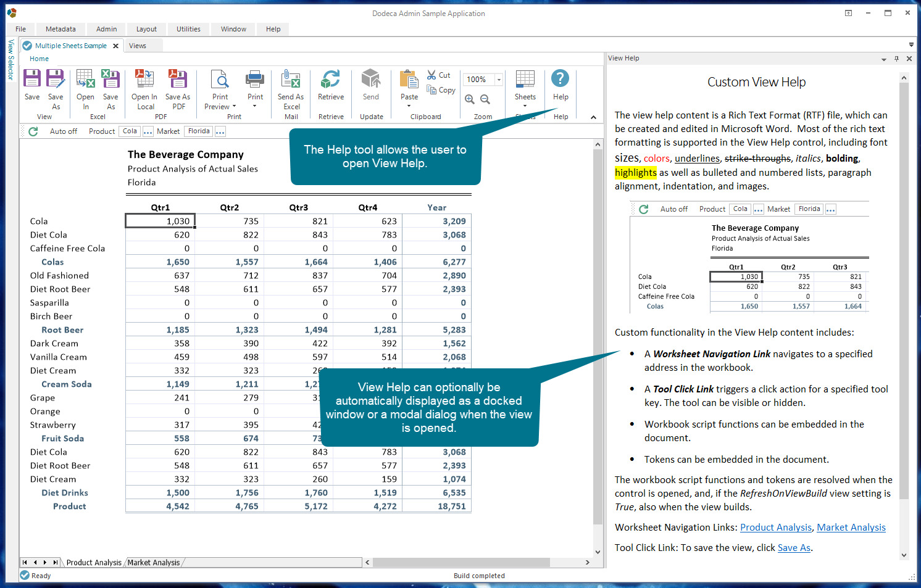Open the Utilities menu

tap(188, 29)
